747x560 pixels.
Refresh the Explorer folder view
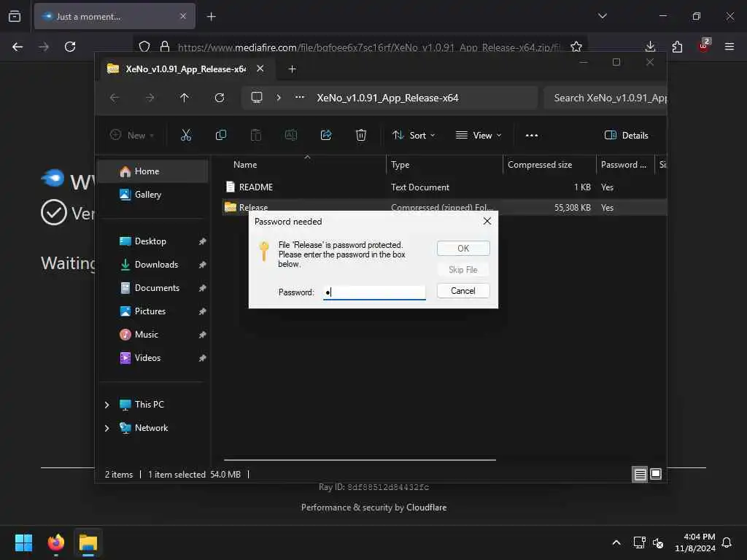click(x=220, y=98)
